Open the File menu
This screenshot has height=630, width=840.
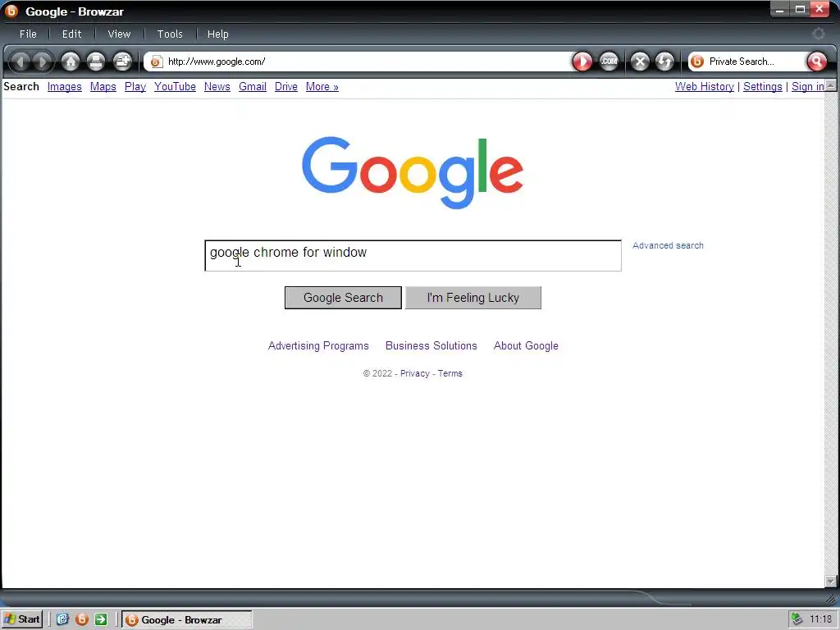pyautogui.click(x=28, y=34)
